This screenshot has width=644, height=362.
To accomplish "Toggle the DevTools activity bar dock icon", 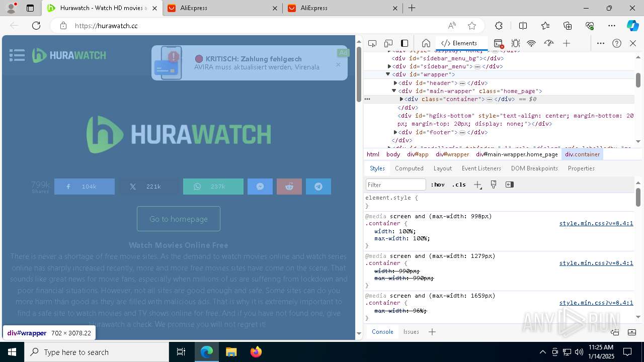I will [405, 43].
